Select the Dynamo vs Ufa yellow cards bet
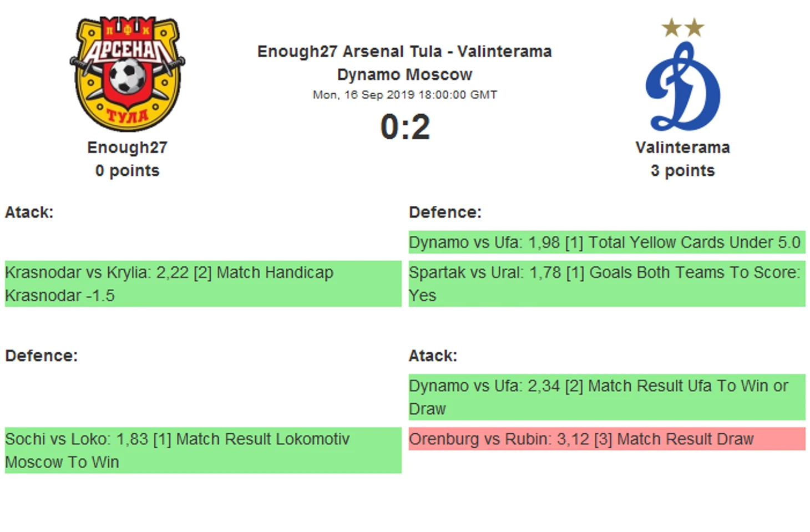Viewport: 810px width, 532px height. (x=607, y=242)
